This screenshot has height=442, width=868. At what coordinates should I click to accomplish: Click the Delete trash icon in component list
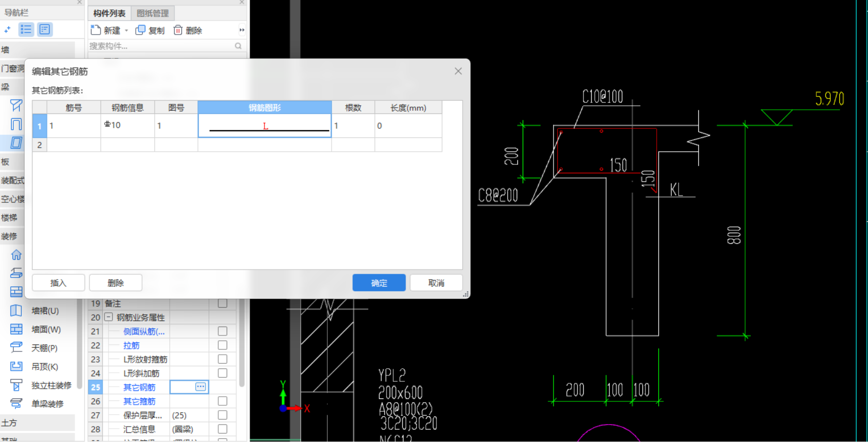178,30
